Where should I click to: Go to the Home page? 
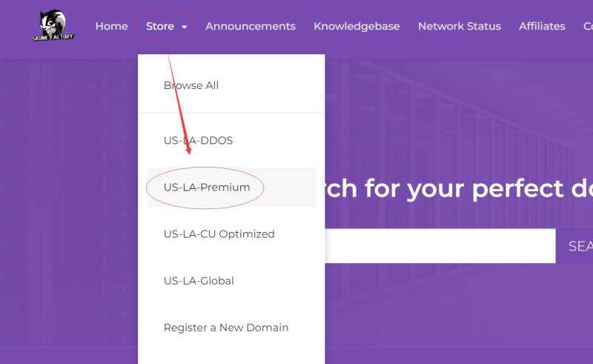click(111, 26)
